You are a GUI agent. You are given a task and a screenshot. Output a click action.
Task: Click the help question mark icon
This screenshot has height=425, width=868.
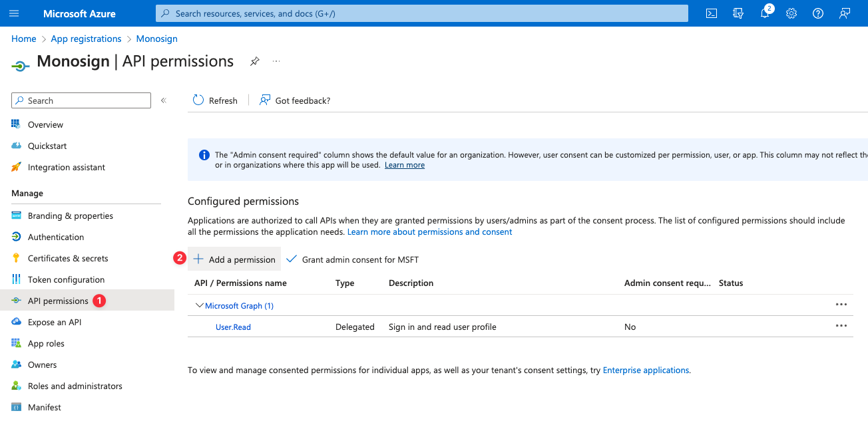pyautogui.click(x=818, y=13)
